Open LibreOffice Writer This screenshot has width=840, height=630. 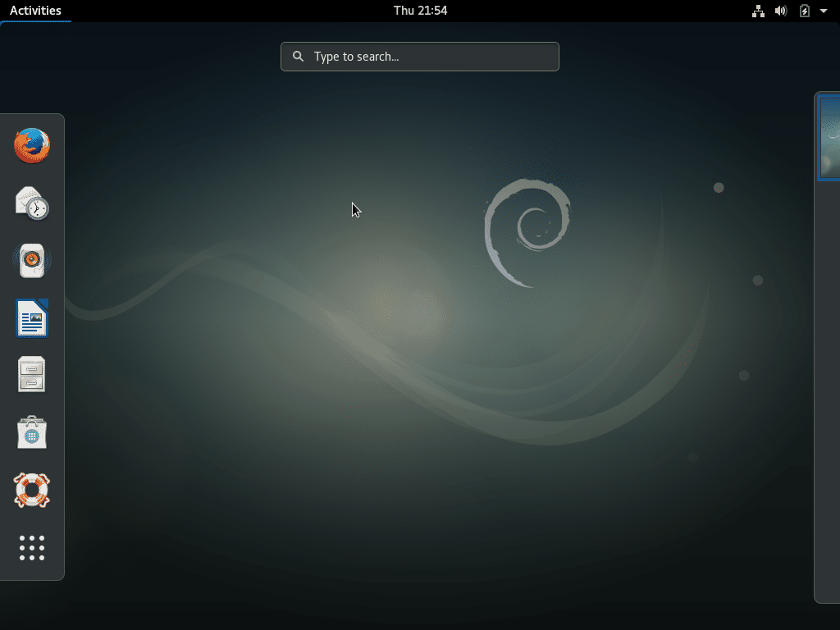point(31,317)
